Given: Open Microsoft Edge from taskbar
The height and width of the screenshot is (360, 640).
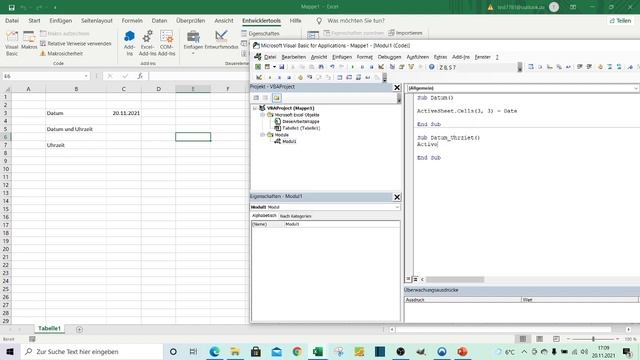Looking at the screenshot, I should point(214,351).
